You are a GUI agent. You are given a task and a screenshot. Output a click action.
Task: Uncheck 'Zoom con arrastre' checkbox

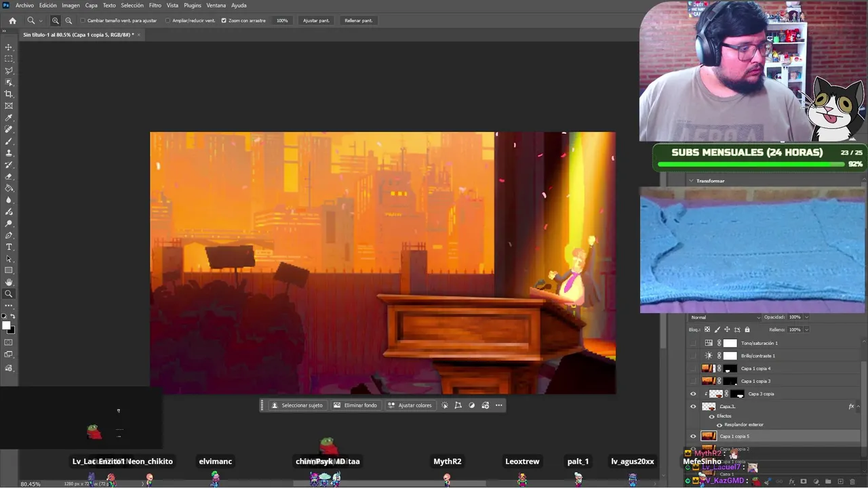224,20
